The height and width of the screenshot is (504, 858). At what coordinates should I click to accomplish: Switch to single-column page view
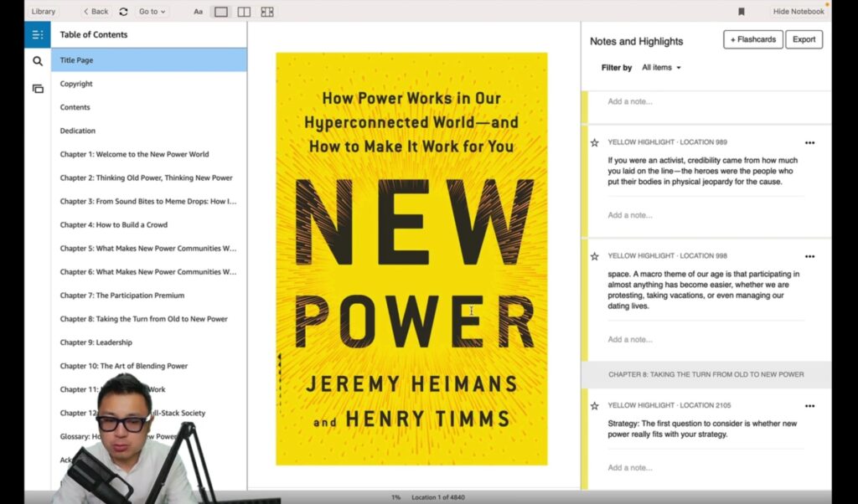point(221,12)
